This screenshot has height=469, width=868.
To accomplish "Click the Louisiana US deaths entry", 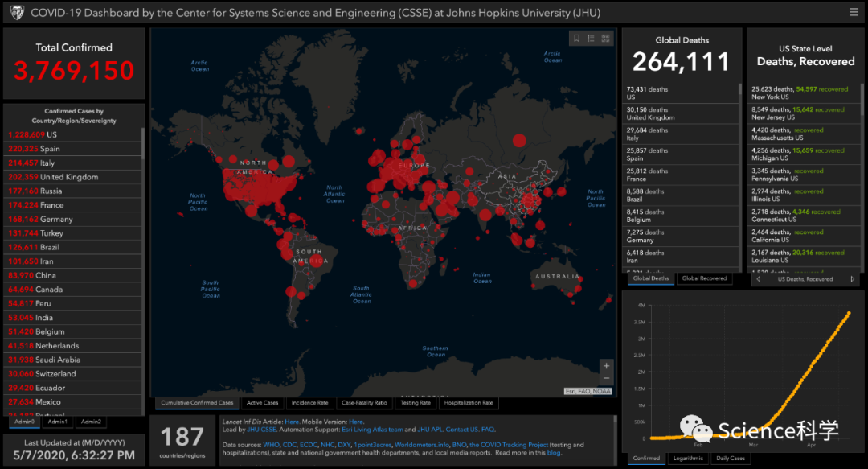I will 804,256.
